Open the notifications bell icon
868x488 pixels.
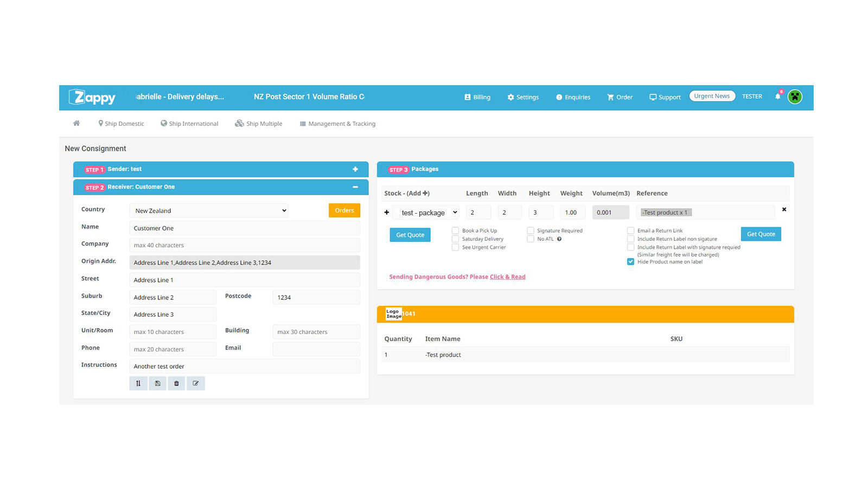click(778, 96)
